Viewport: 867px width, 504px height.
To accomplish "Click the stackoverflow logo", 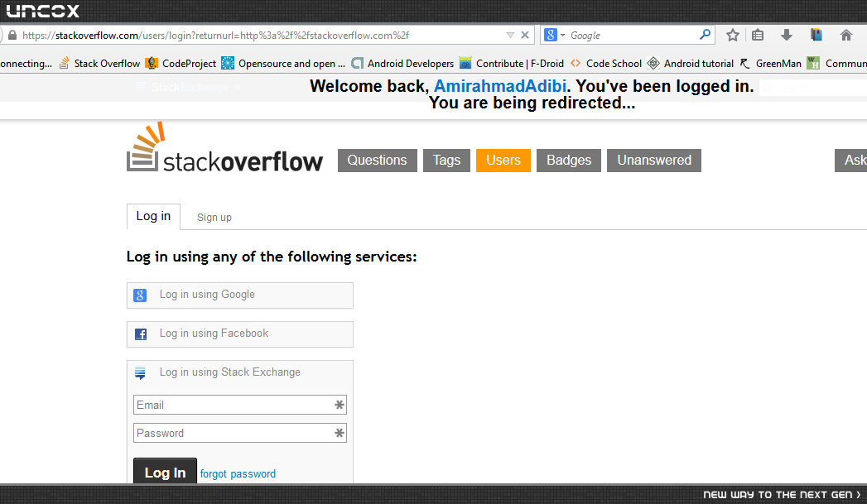I will pyautogui.click(x=224, y=147).
